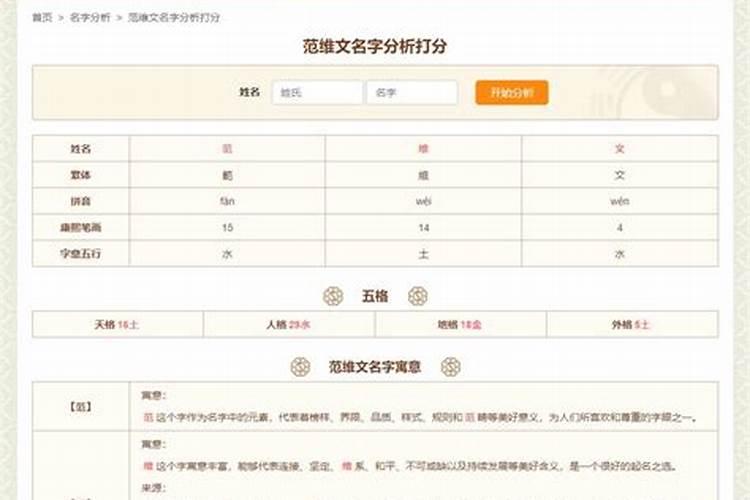Viewport: 750px width, 500px height.
Task: Select the pinyin cell wén
Action: click(x=620, y=201)
